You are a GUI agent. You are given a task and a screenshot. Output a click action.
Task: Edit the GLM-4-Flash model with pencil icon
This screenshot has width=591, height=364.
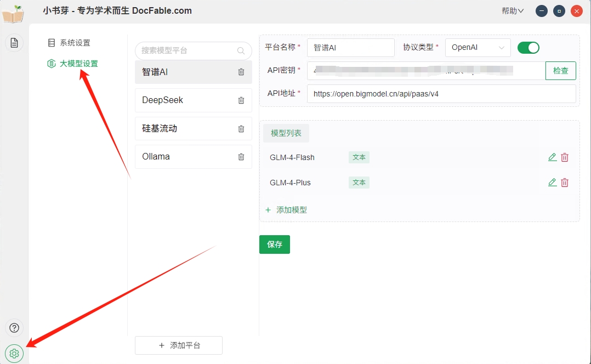point(552,157)
